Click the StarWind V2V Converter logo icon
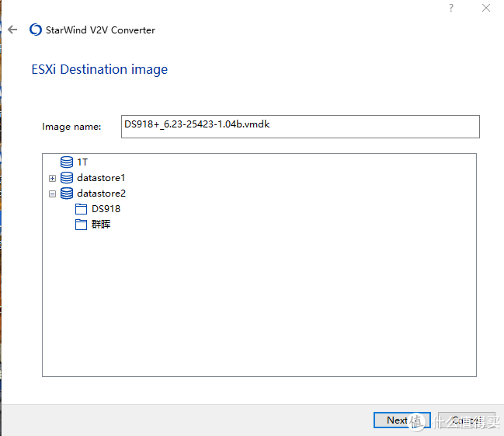The height and width of the screenshot is (436, 504). 36,30
